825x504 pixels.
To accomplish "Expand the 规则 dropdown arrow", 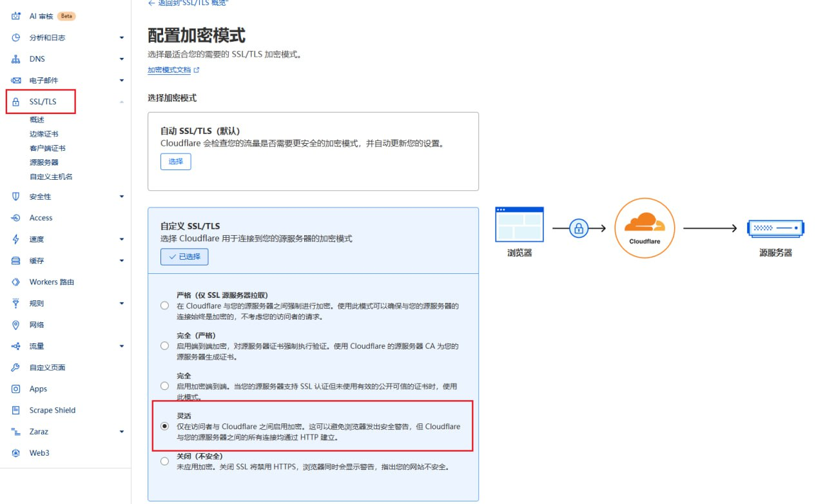I will [121, 304].
